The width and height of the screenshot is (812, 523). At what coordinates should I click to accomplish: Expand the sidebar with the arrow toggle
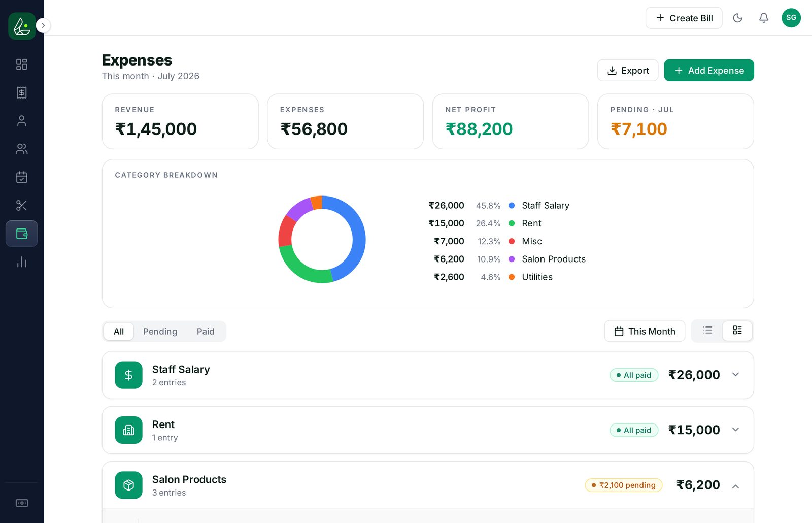pos(43,25)
